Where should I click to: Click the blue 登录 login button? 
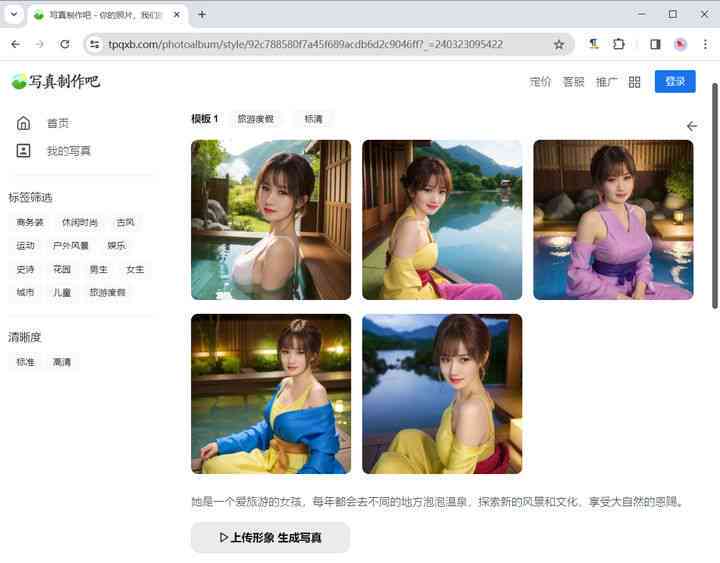(675, 81)
